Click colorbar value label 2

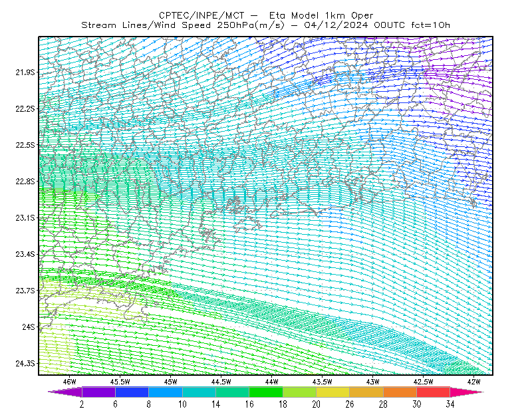[x=82, y=404]
